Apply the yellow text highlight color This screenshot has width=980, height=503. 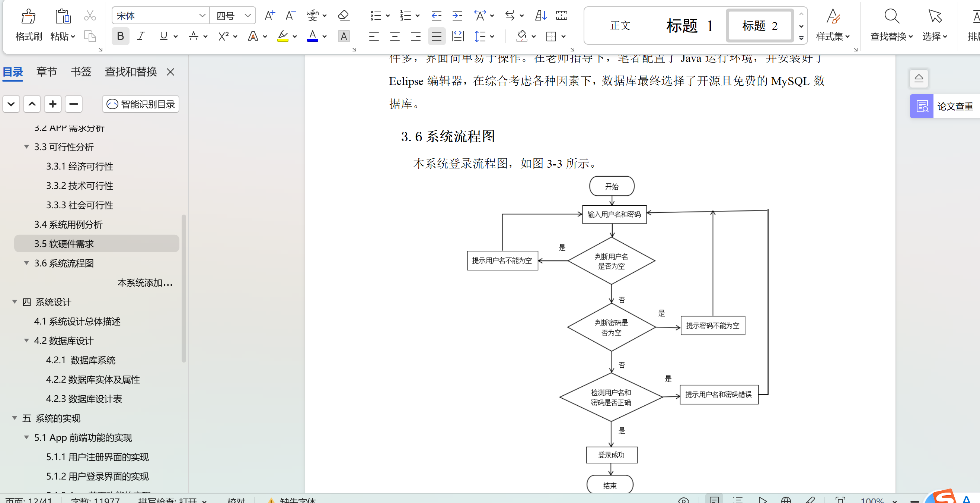pos(282,37)
